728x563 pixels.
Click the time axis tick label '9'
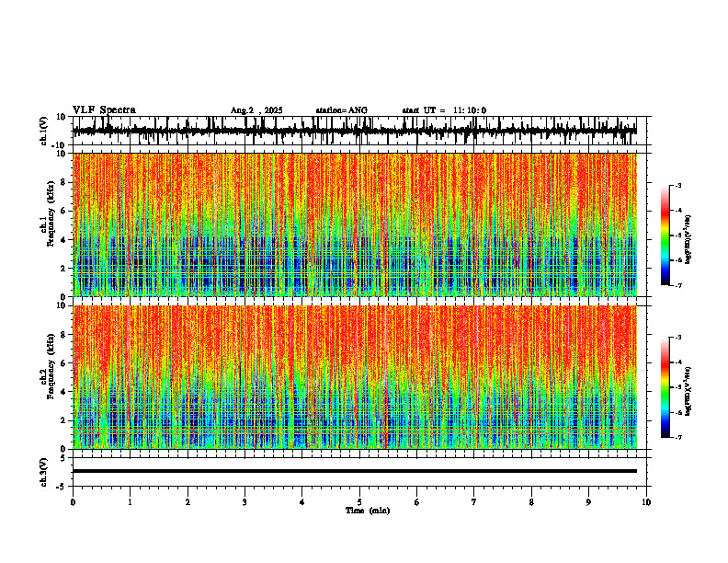(x=588, y=502)
